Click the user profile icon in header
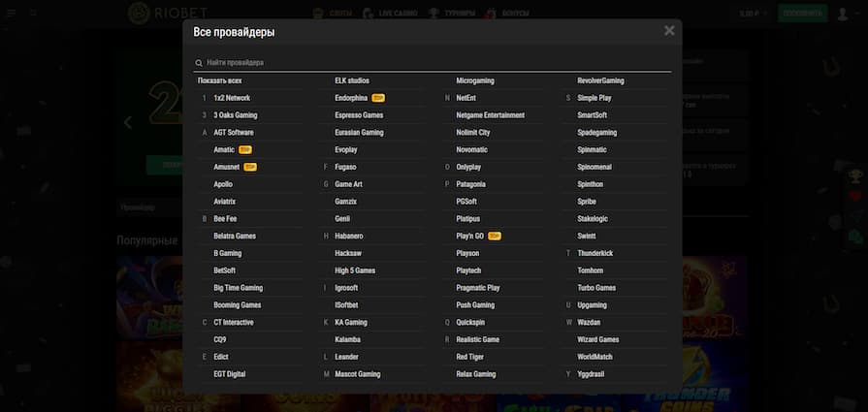 pos(843,14)
